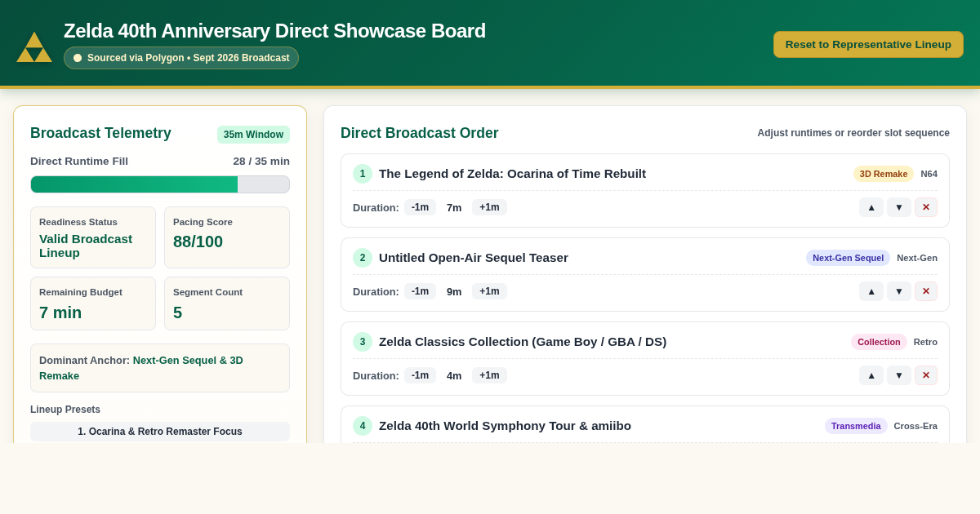The height and width of the screenshot is (514, 980).
Task: Click the Sourced via Polygon badge
Action: tap(181, 58)
